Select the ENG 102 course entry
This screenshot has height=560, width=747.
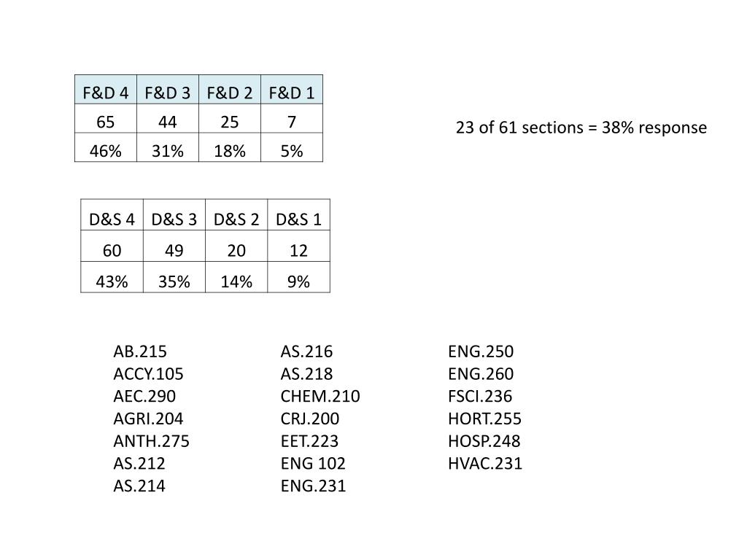pyautogui.click(x=313, y=463)
